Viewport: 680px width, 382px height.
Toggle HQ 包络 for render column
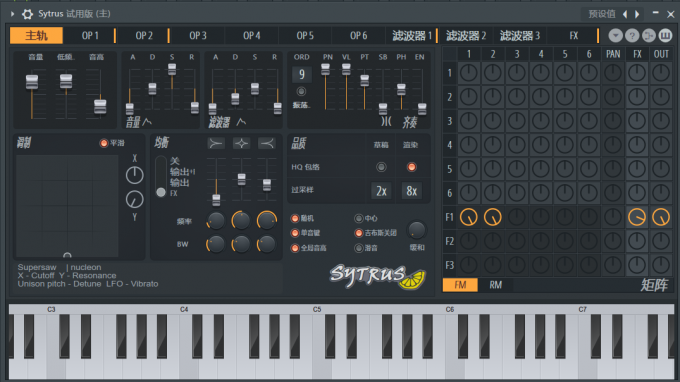[x=412, y=167]
